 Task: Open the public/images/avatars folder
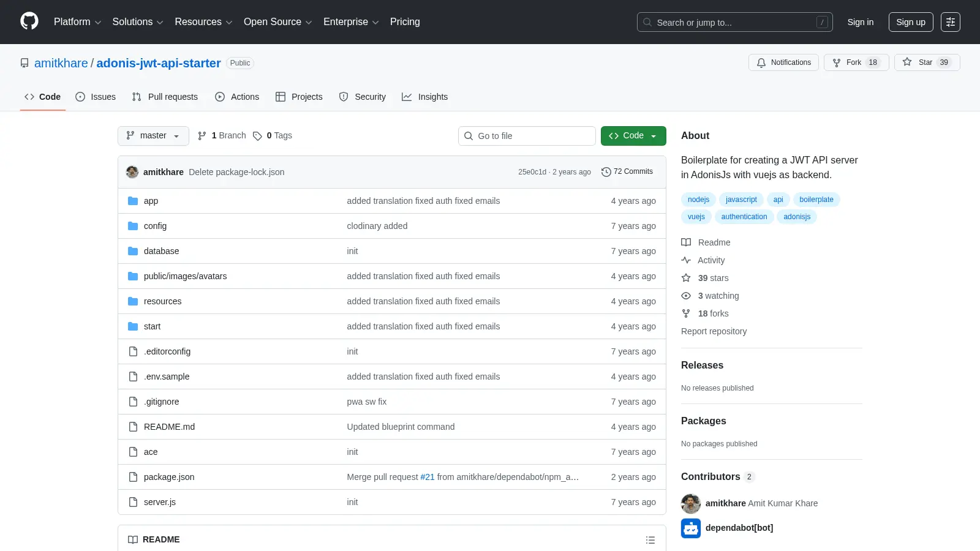(185, 276)
